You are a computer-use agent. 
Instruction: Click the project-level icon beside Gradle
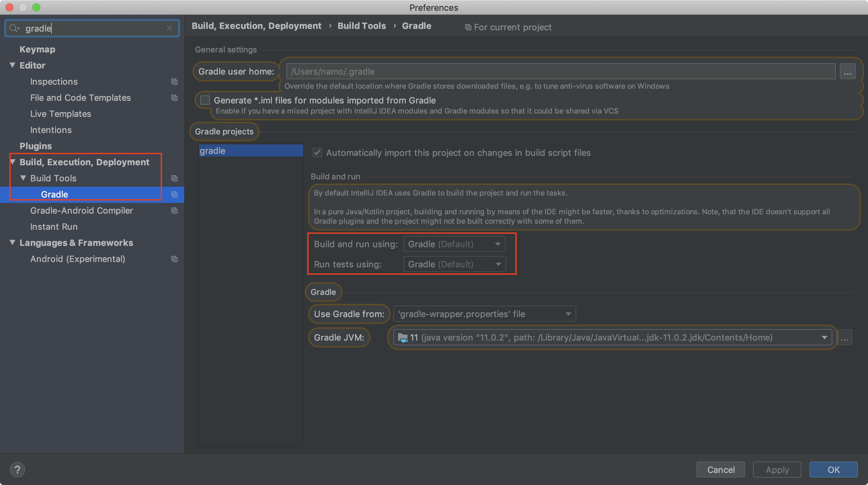click(x=174, y=194)
